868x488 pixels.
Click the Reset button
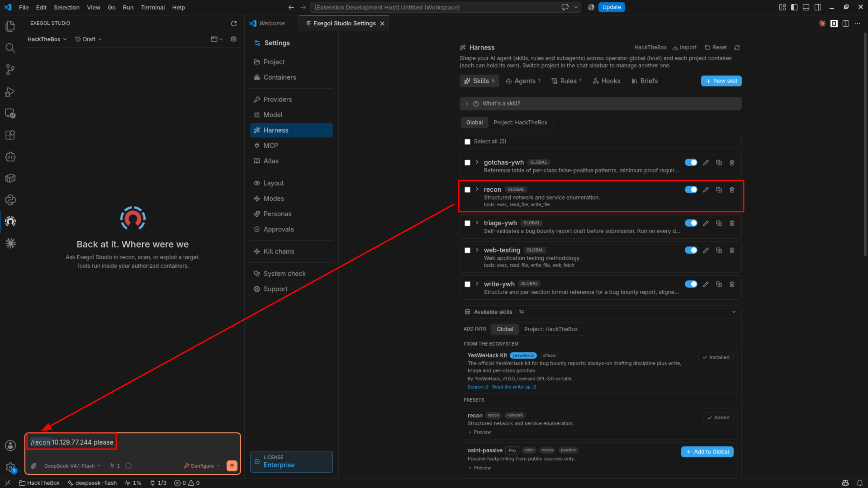pyautogui.click(x=716, y=47)
